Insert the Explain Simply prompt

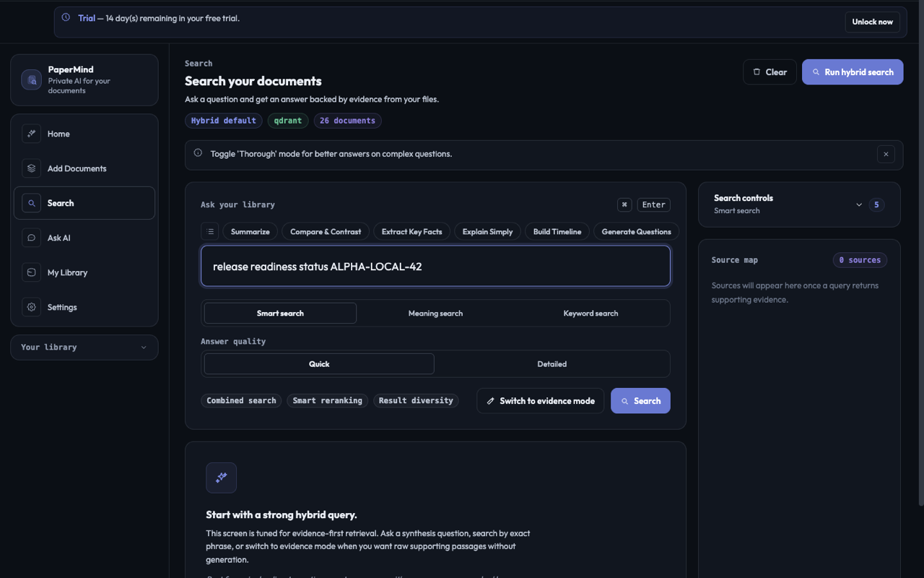(487, 232)
